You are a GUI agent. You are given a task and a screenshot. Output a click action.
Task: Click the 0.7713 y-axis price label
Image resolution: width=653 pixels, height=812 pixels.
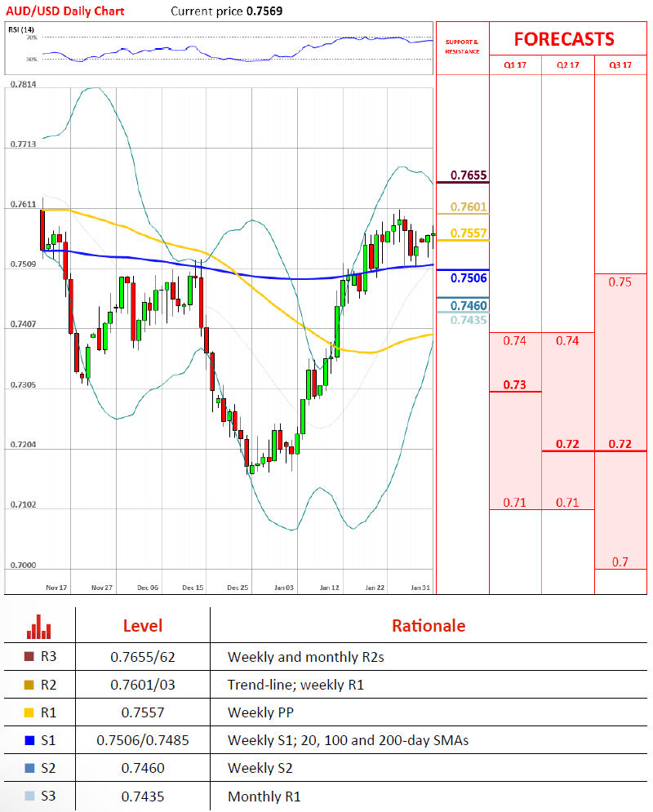click(24, 144)
